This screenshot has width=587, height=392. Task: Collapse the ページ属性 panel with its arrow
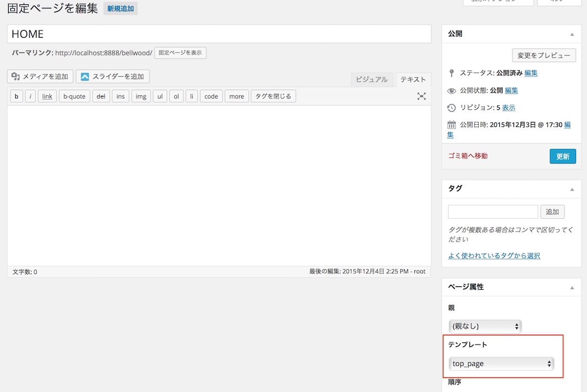pyautogui.click(x=572, y=287)
